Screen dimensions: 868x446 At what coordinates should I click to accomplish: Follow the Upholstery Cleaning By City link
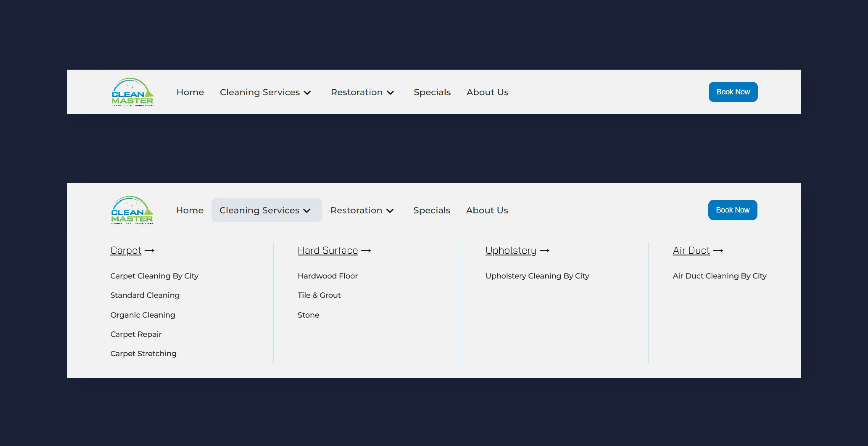coord(537,276)
